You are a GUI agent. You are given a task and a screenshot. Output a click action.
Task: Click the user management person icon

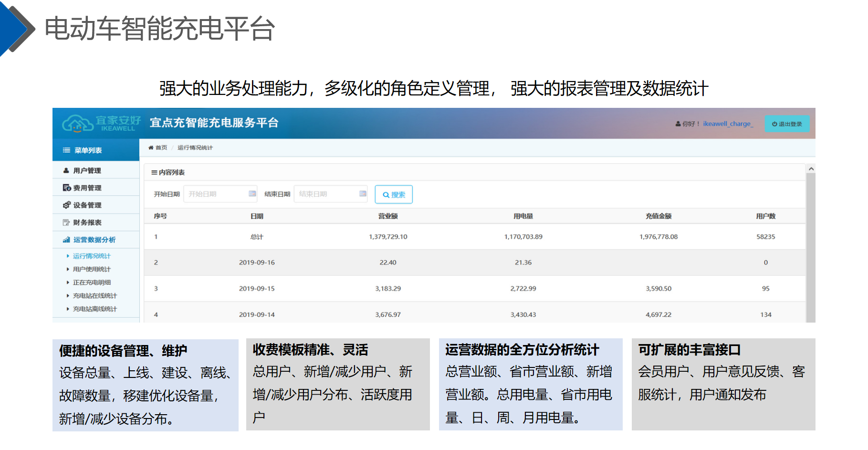[x=66, y=170]
